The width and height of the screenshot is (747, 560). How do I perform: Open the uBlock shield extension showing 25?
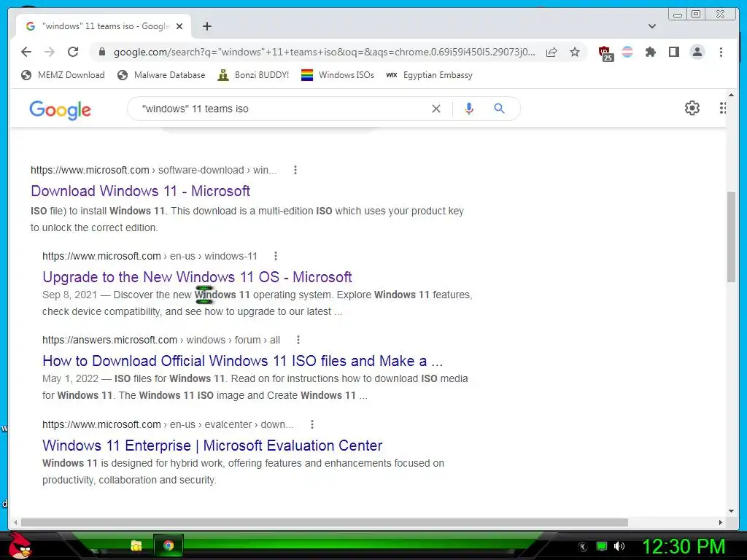[x=605, y=52]
